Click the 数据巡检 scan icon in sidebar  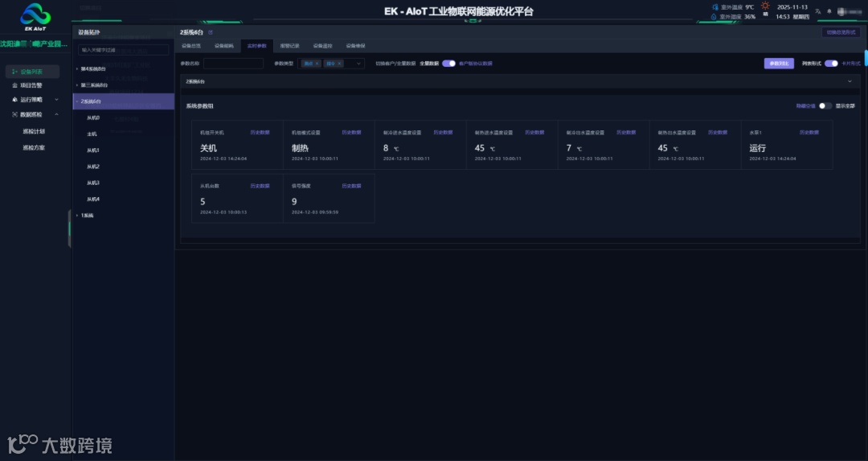(15, 115)
